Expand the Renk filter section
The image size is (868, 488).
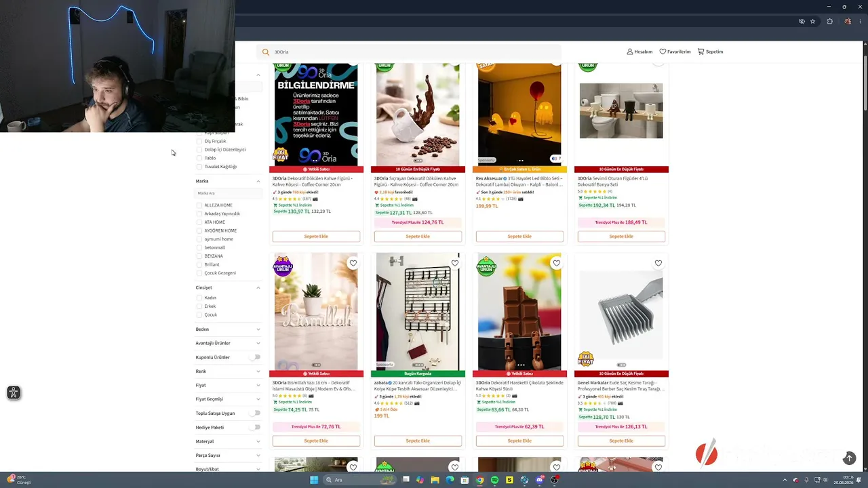click(258, 371)
